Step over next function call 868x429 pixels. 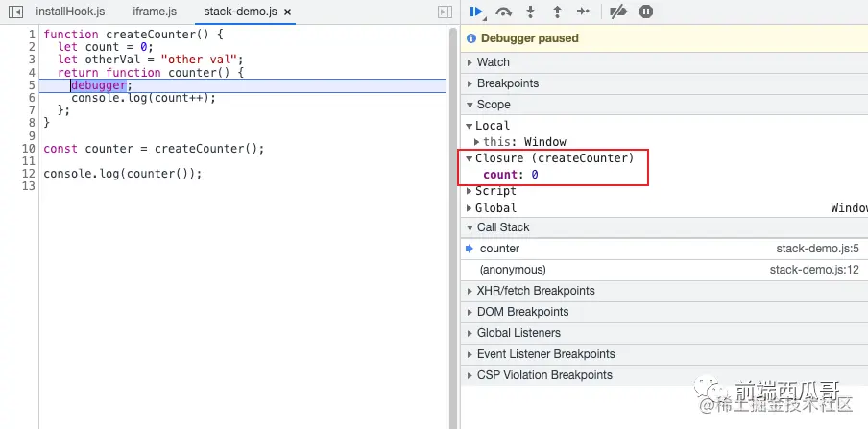[x=503, y=12]
